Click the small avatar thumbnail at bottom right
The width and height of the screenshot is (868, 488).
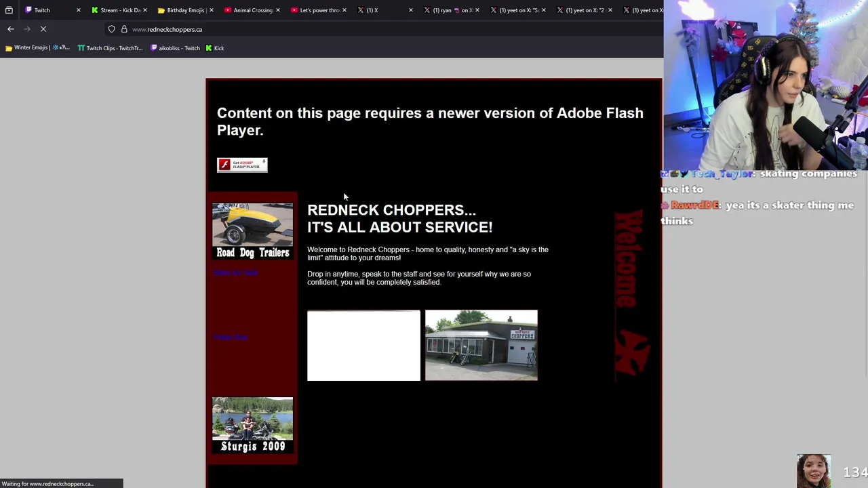[814, 471]
